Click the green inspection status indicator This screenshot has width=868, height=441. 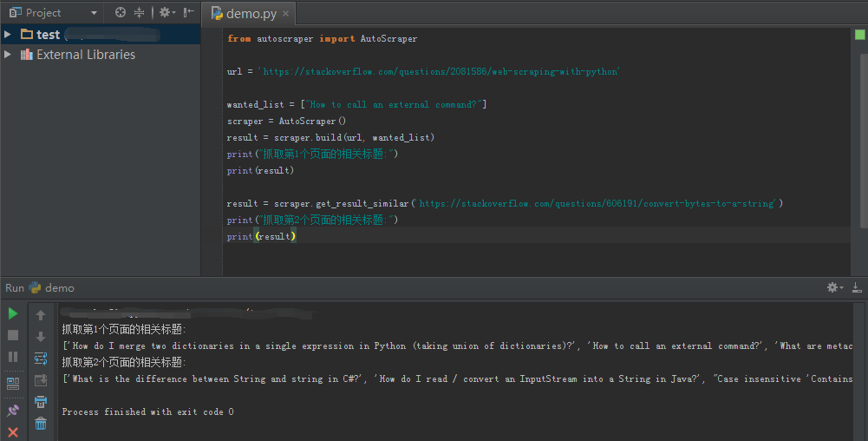859,35
